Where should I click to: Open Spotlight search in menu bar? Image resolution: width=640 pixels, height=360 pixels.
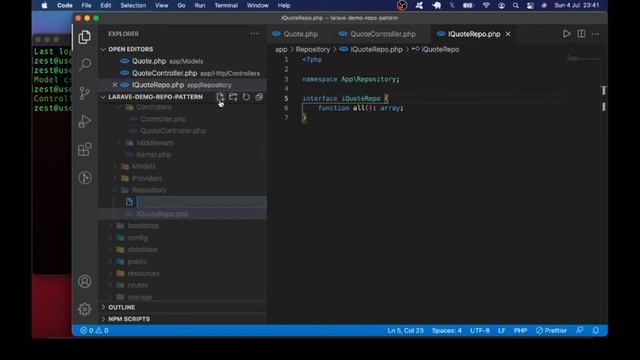pos(516,5)
